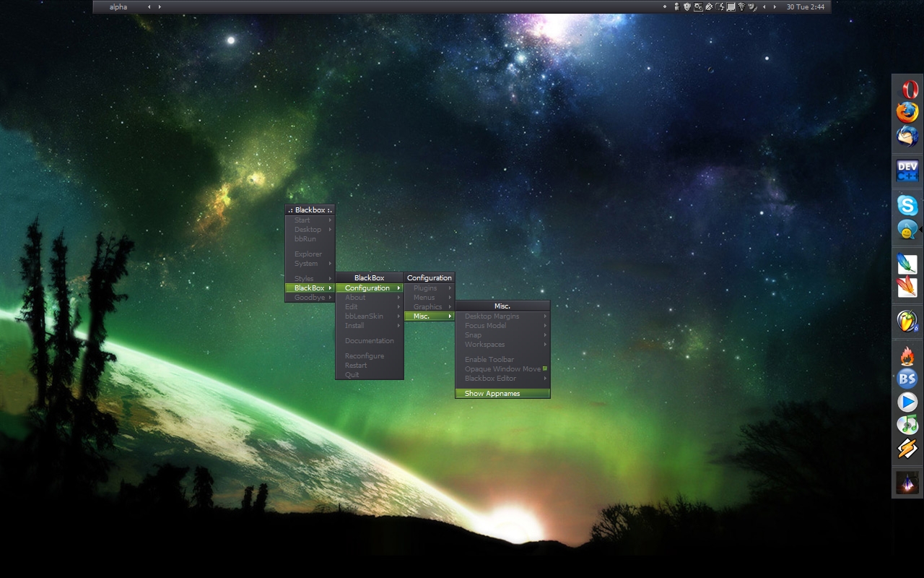Toggle Show Appnames in Misc menu

click(x=502, y=394)
